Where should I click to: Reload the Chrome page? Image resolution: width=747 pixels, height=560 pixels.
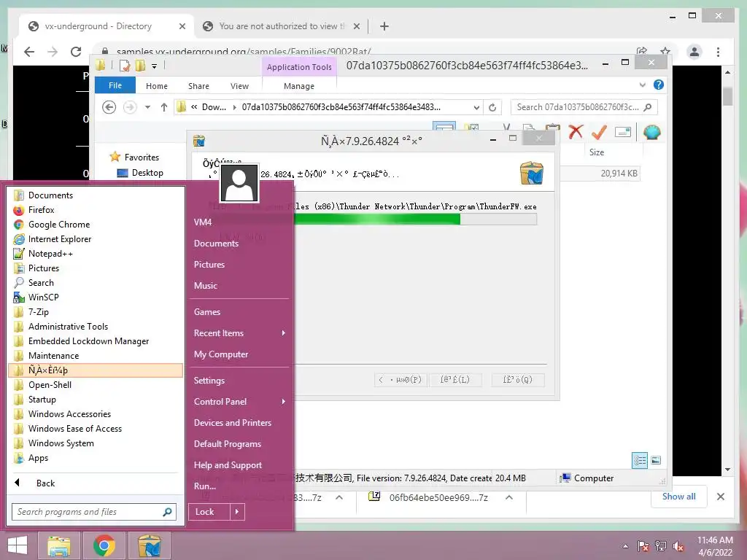point(76,52)
